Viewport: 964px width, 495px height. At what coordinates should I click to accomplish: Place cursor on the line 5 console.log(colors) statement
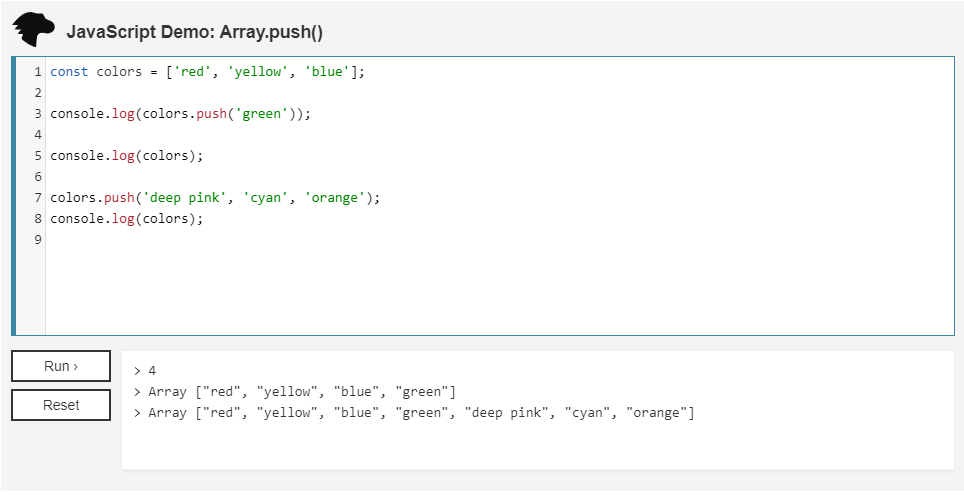coord(126,156)
